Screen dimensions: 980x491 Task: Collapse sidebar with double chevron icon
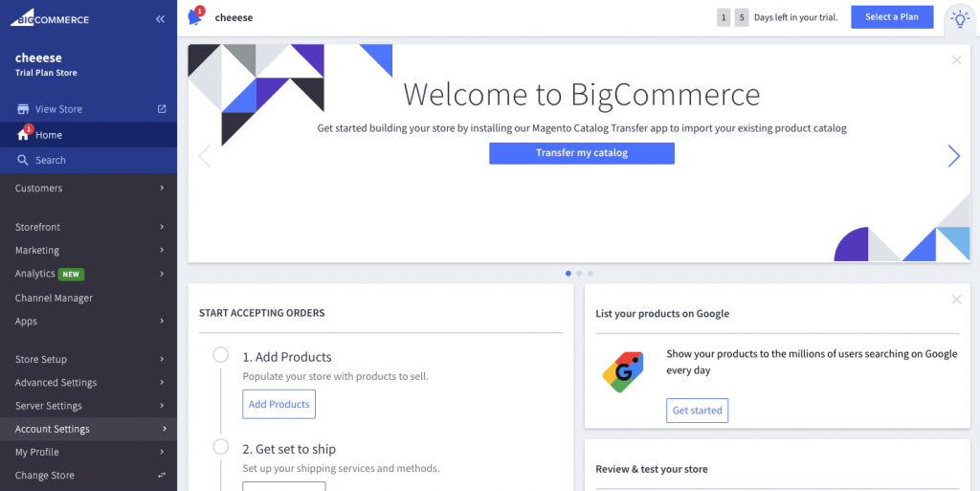160,19
